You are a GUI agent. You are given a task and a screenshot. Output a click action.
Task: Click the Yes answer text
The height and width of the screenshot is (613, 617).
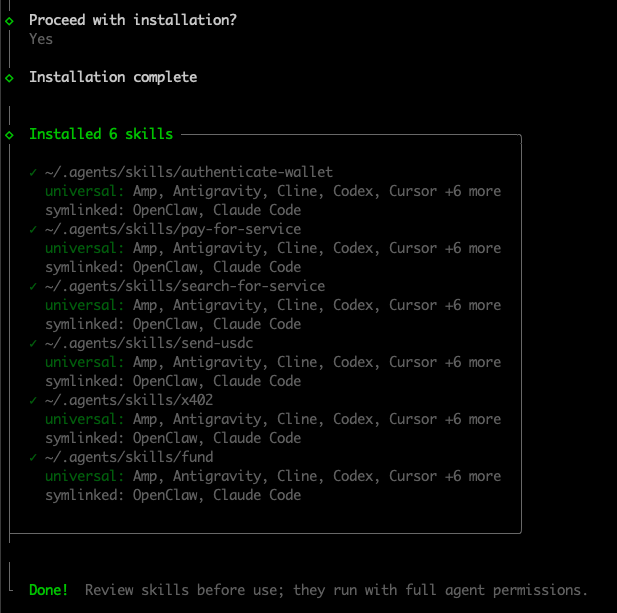point(41,39)
